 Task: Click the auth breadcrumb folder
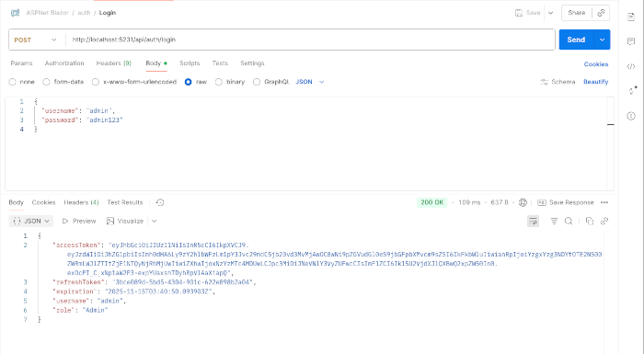[x=84, y=13]
